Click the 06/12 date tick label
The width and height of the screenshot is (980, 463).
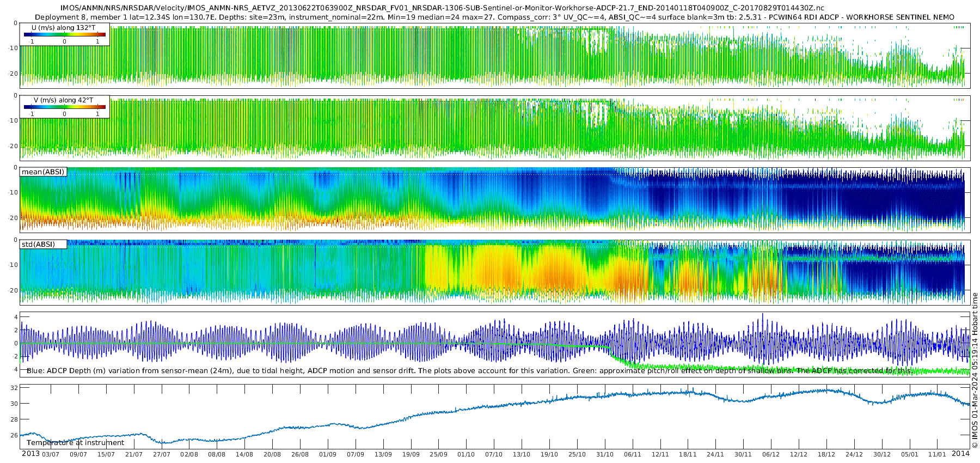point(771,454)
